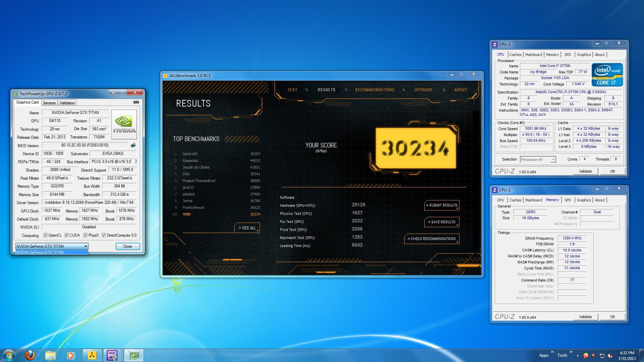Viewport: 644px width, 362px height.
Task: Click the Show desktop strip at the taskbar edge
Action: 641,355
